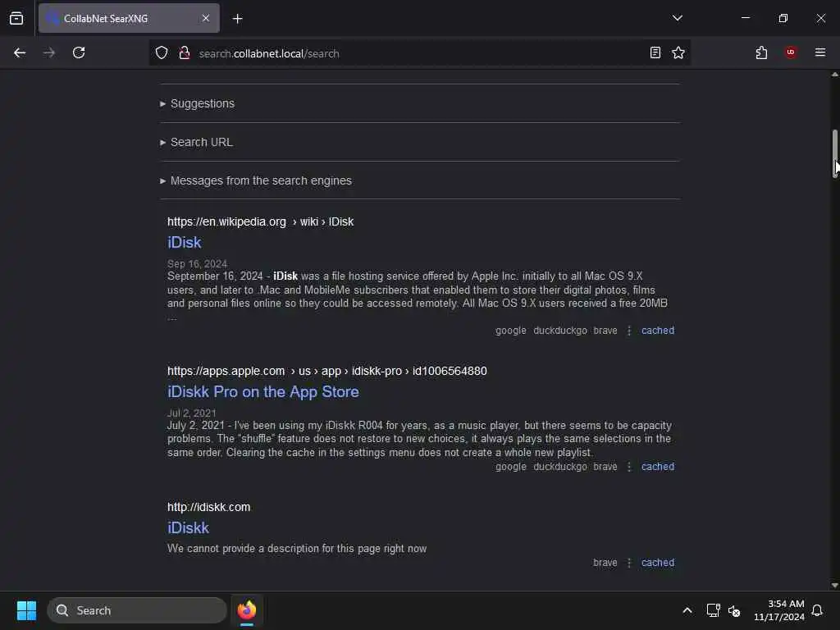The height and width of the screenshot is (630, 840).
Task: Click the scrollbar down arrow
Action: [x=834, y=586]
